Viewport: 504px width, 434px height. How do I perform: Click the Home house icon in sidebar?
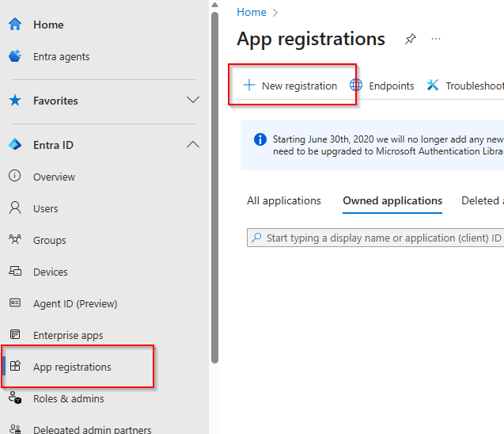[x=15, y=25]
